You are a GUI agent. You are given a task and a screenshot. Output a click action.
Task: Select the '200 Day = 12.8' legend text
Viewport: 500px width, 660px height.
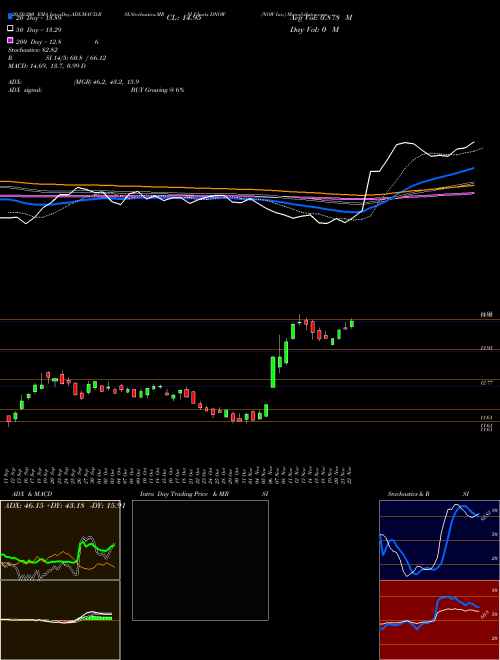[37, 41]
